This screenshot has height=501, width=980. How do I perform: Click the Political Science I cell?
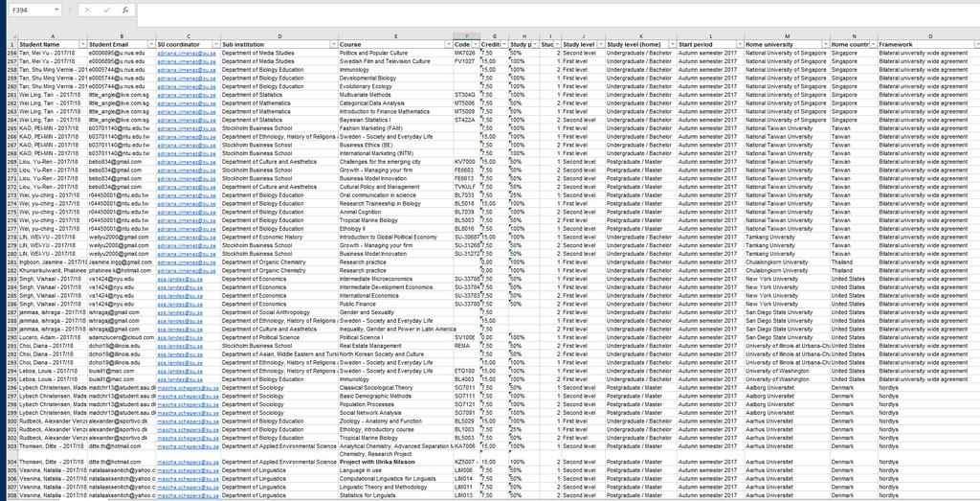[395, 337]
